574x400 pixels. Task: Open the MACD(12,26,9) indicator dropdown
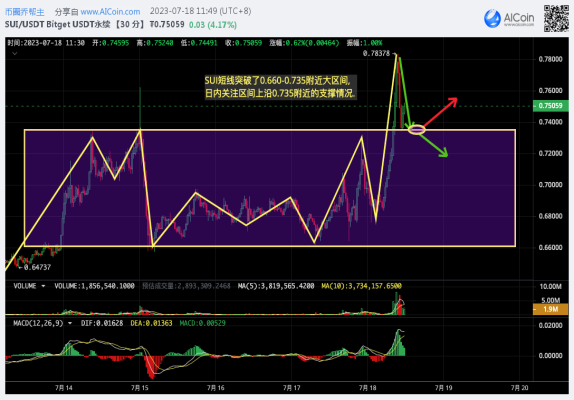tap(70, 323)
